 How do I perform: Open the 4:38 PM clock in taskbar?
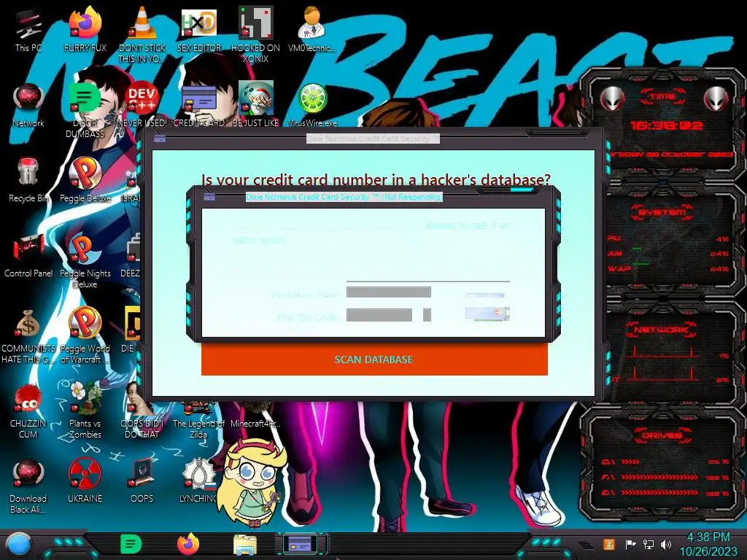point(708,537)
